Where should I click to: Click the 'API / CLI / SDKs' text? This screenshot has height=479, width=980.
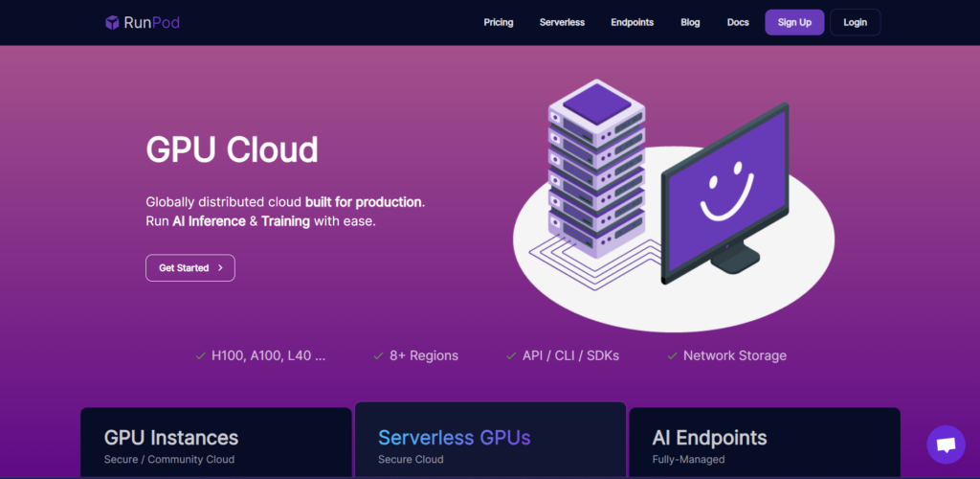coord(570,355)
